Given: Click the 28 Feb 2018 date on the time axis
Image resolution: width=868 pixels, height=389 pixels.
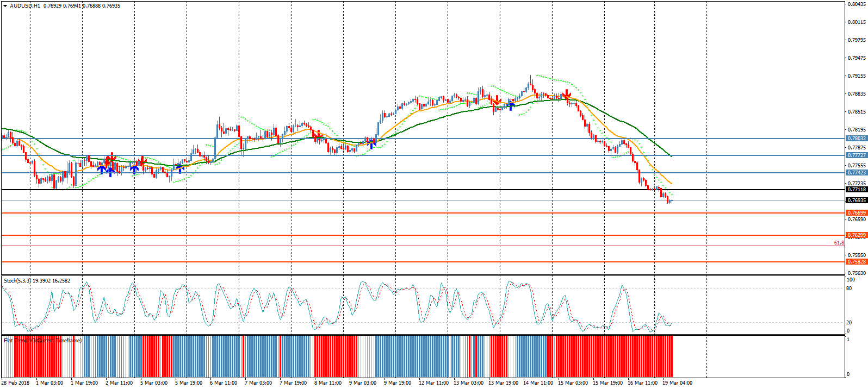Looking at the screenshot, I should 15,383.
